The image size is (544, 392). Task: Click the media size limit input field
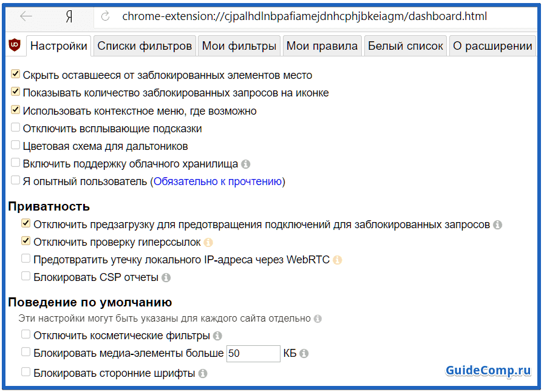[253, 353]
